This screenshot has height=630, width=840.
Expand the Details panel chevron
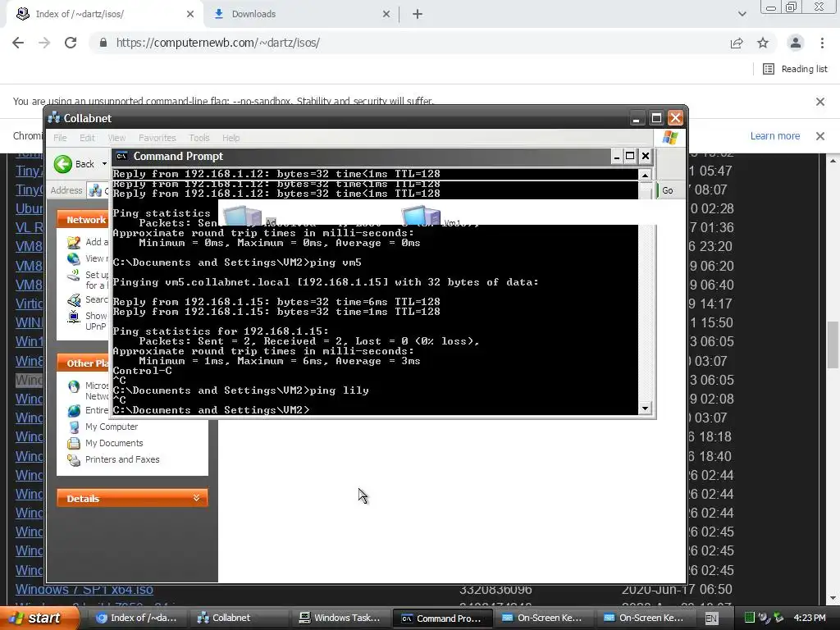point(197,498)
